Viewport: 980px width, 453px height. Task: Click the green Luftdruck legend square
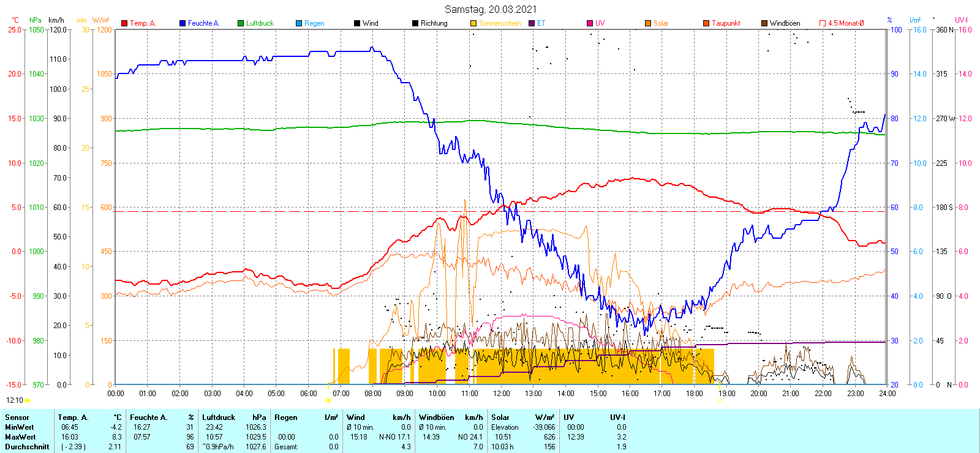click(x=241, y=23)
